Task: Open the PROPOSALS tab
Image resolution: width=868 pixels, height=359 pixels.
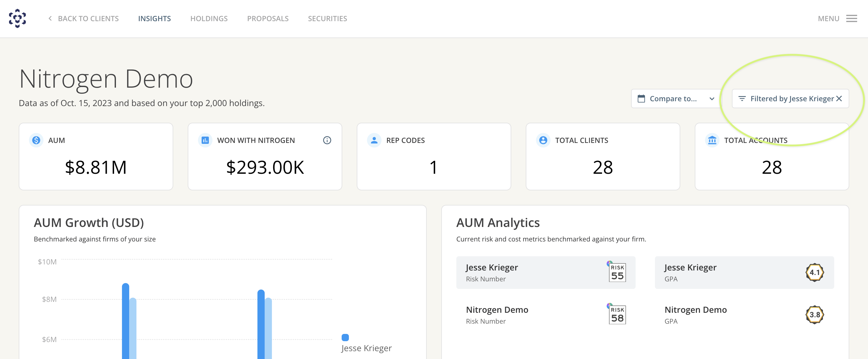Action: click(268, 18)
